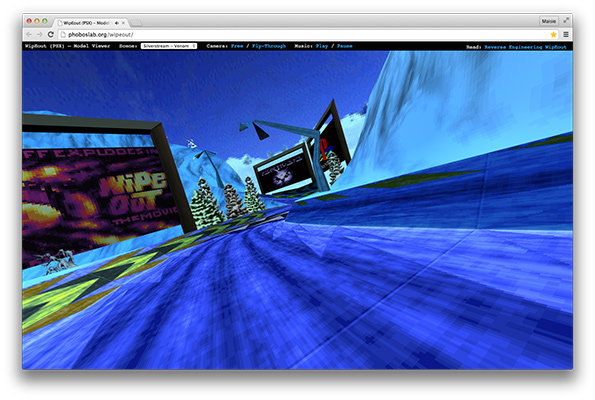Open Reverse Engineering Wipeout article link
595x400 pixels.
pyautogui.click(x=525, y=47)
